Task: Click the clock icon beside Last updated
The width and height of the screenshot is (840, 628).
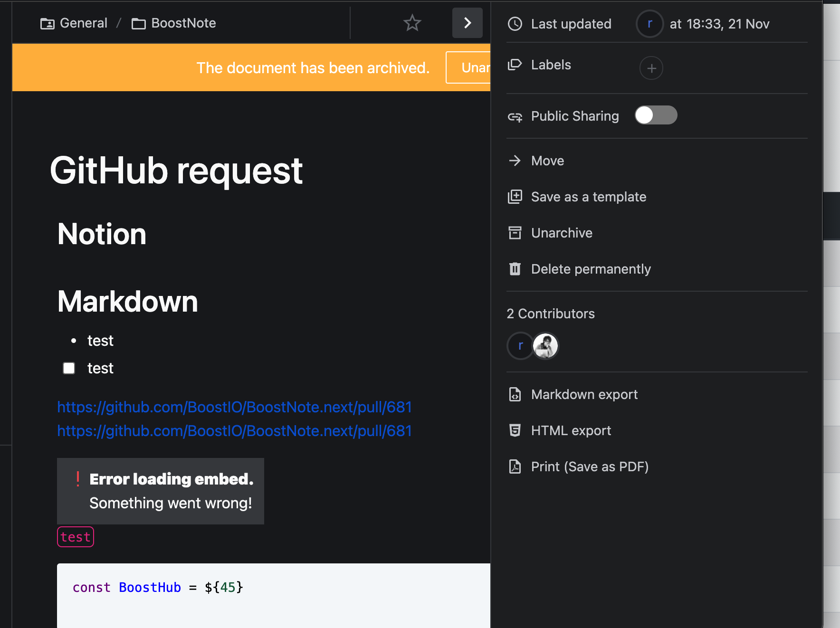Action: tap(515, 24)
